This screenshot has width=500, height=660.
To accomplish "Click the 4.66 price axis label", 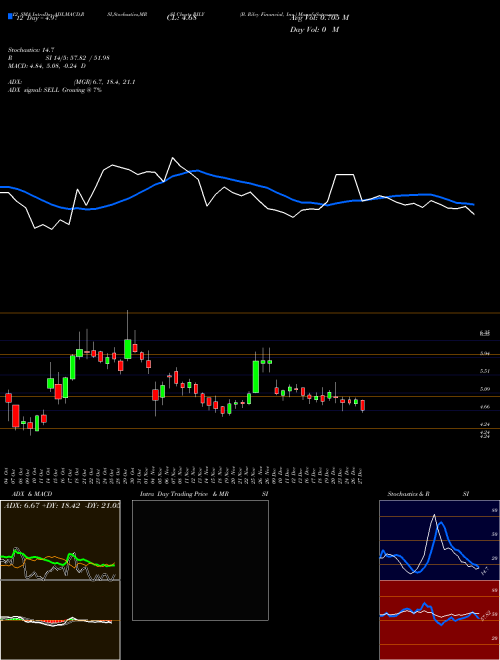I will (485, 407).
